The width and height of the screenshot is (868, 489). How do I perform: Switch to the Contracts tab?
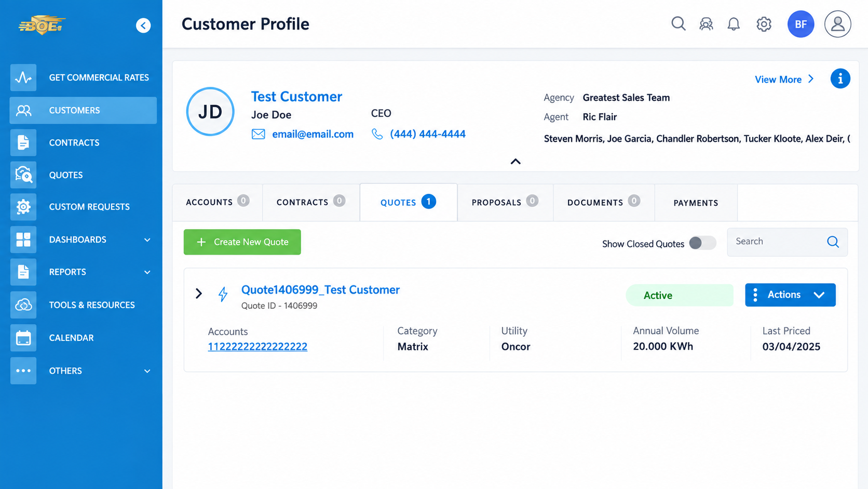pos(311,202)
